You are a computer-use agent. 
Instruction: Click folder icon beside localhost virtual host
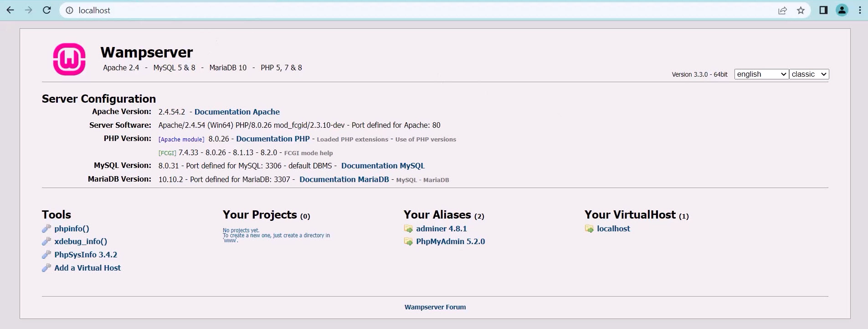[x=589, y=229]
